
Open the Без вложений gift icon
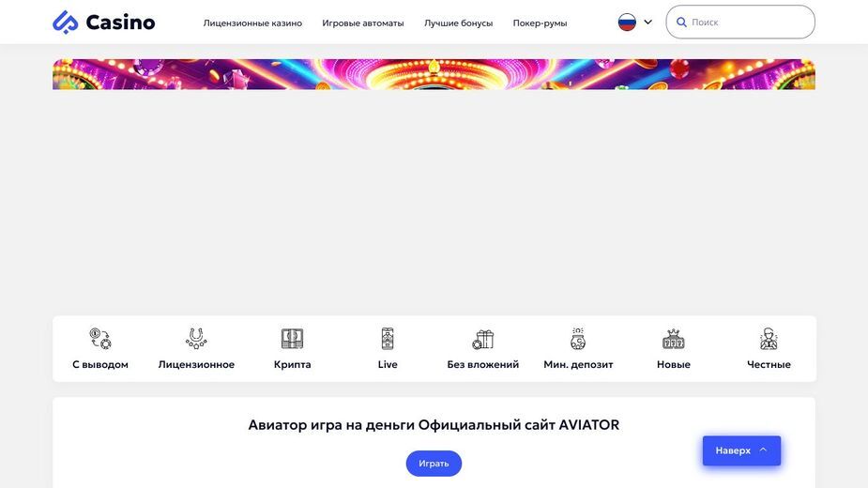pos(482,339)
